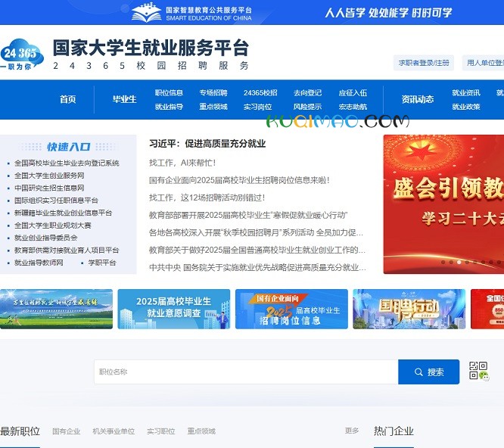
Task: Open 2025届高校毕业生就业意愿调查 banner
Action: pyautogui.click(x=174, y=309)
